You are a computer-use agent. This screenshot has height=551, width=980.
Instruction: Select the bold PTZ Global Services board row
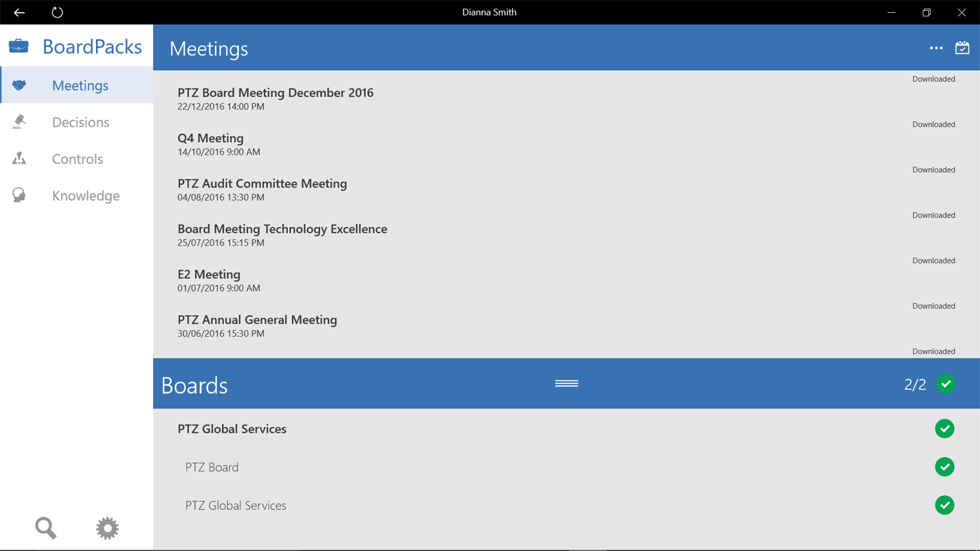point(566,429)
